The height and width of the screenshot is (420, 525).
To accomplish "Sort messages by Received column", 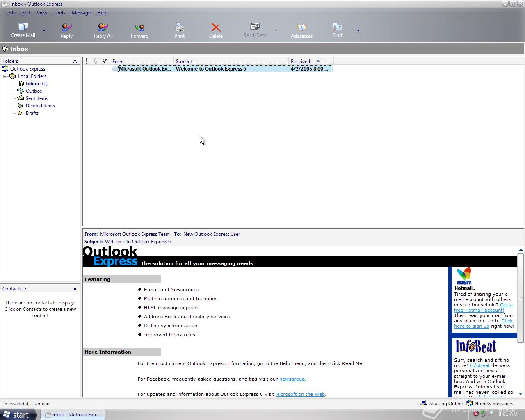I will click(x=311, y=61).
